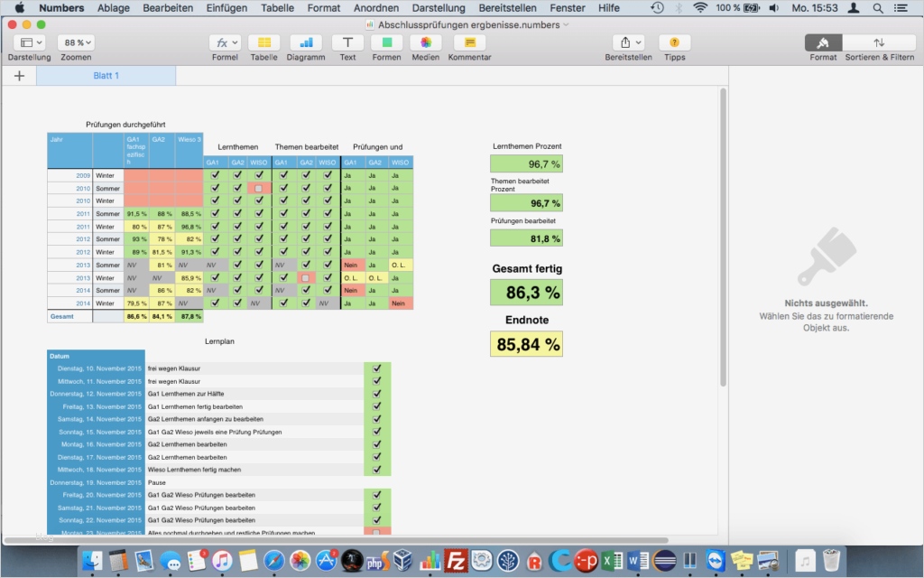Open the Tabelle toolbar icon to insert a table
Screen dimensions: 924x578
click(x=264, y=42)
